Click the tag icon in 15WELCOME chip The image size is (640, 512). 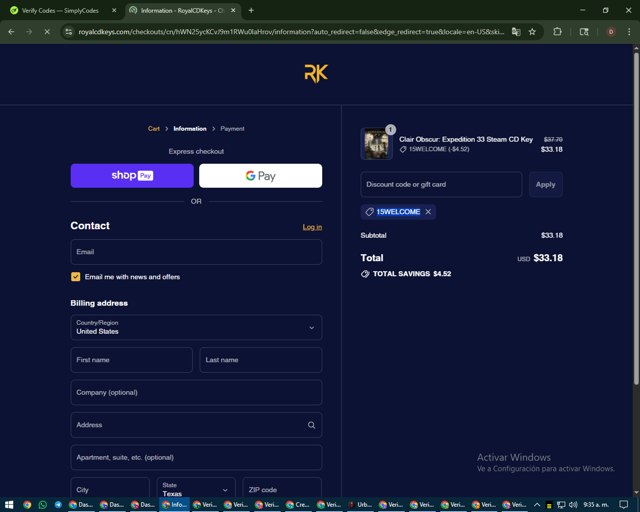(x=369, y=211)
